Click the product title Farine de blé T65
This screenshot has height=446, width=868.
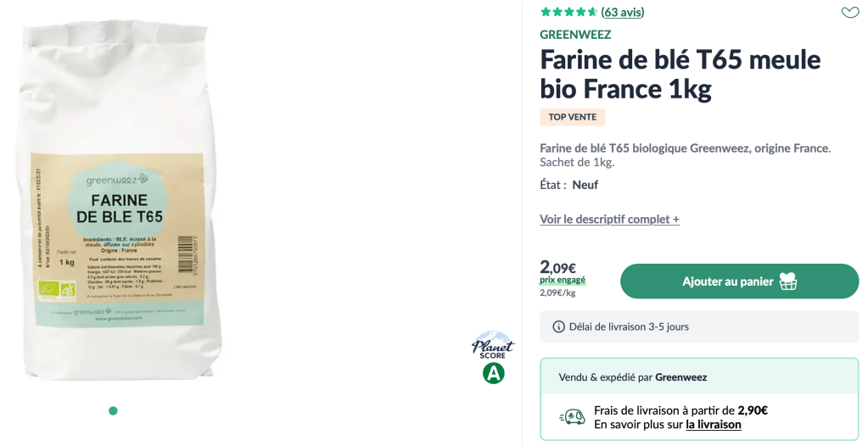coord(680,74)
